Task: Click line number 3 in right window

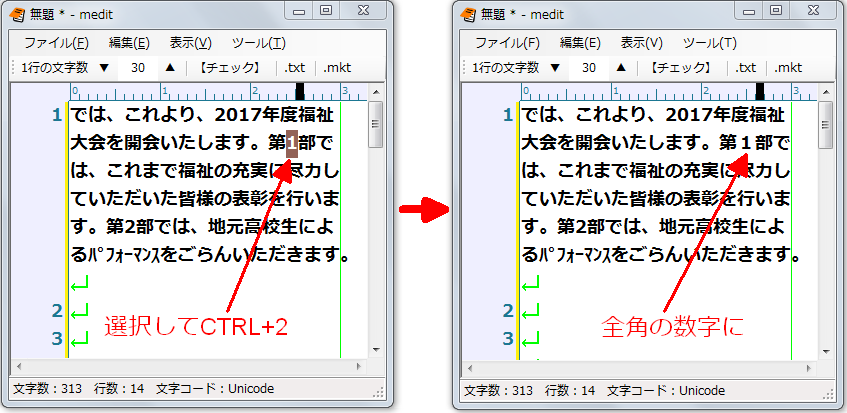Action: click(507, 338)
